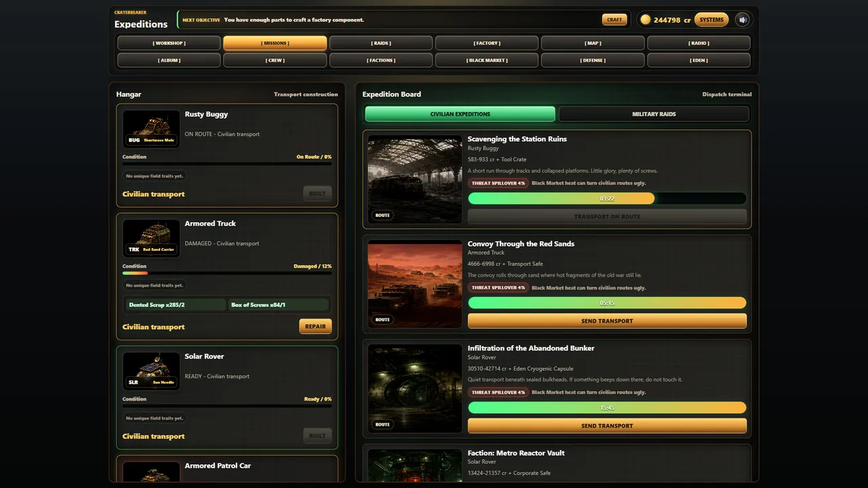Select the Armored Truck vehicle icon
The width and height of the screenshot is (868, 488).
[x=151, y=238]
